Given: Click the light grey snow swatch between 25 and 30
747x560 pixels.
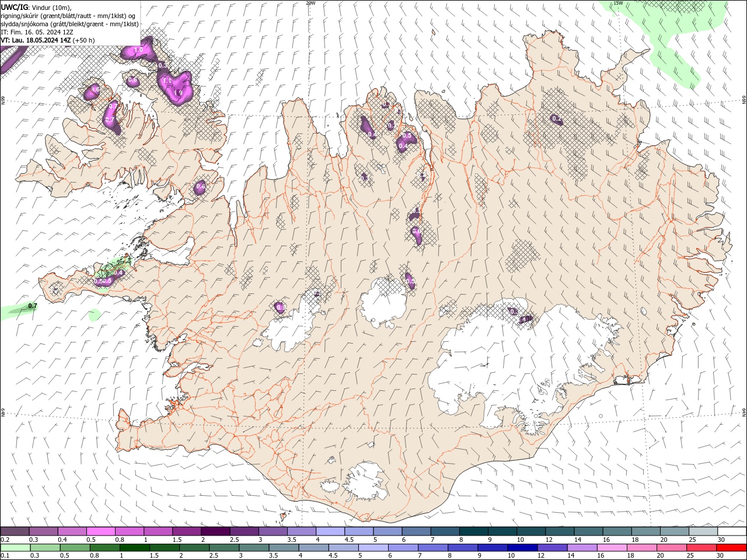Looking at the screenshot, I should [703, 531].
